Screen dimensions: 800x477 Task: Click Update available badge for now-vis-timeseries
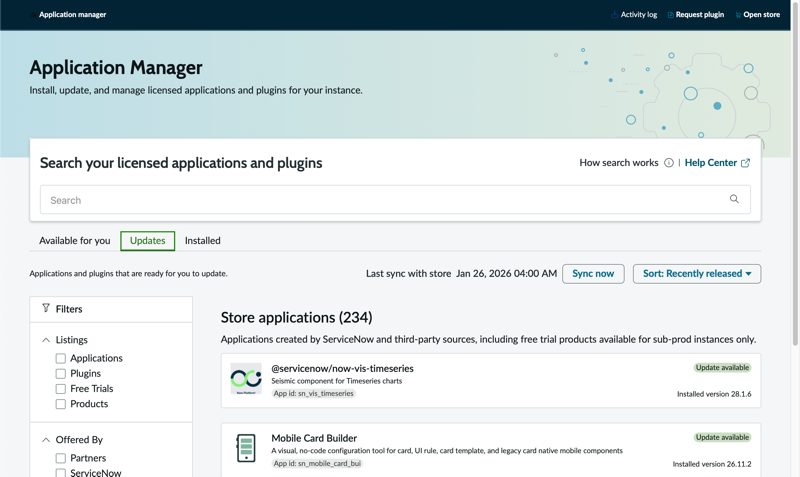pyautogui.click(x=722, y=367)
